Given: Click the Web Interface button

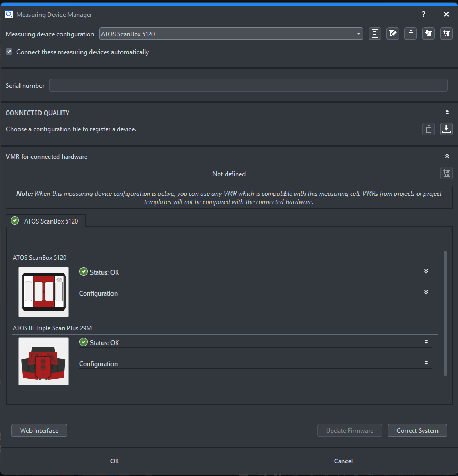Looking at the screenshot, I should pyautogui.click(x=39, y=430).
